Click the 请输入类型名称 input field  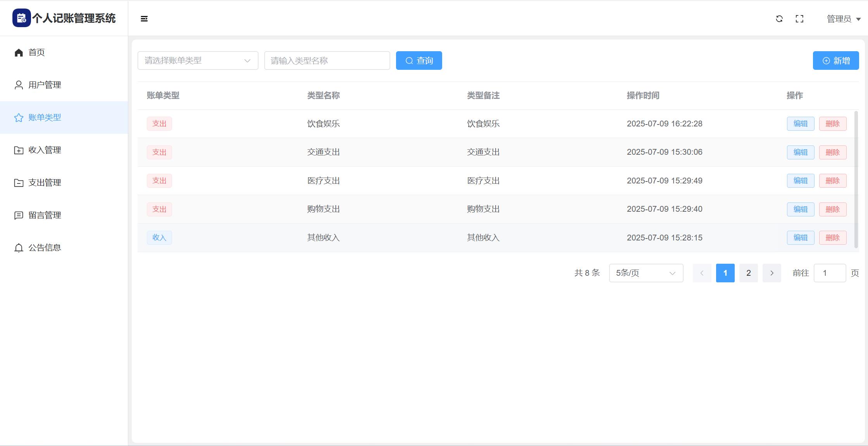pyautogui.click(x=327, y=61)
